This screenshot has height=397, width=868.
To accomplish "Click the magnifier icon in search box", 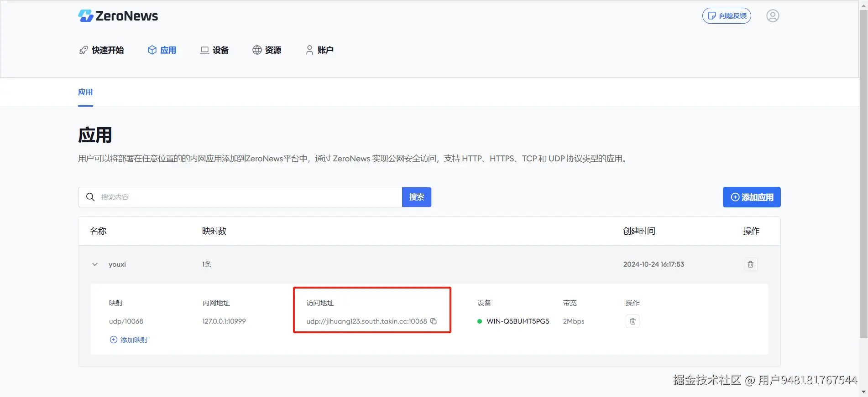I will (90, 197).
